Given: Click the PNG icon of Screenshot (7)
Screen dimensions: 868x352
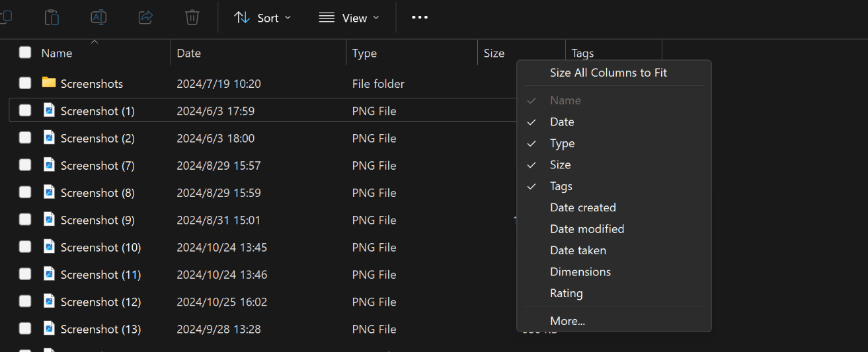Looking at the screenshot, I should tap(48, 164).
